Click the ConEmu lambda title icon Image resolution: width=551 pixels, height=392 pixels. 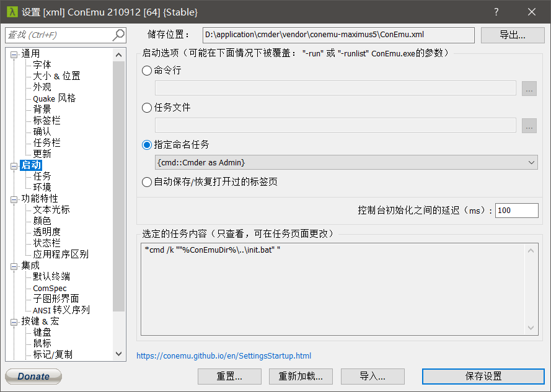pos(12,12)
